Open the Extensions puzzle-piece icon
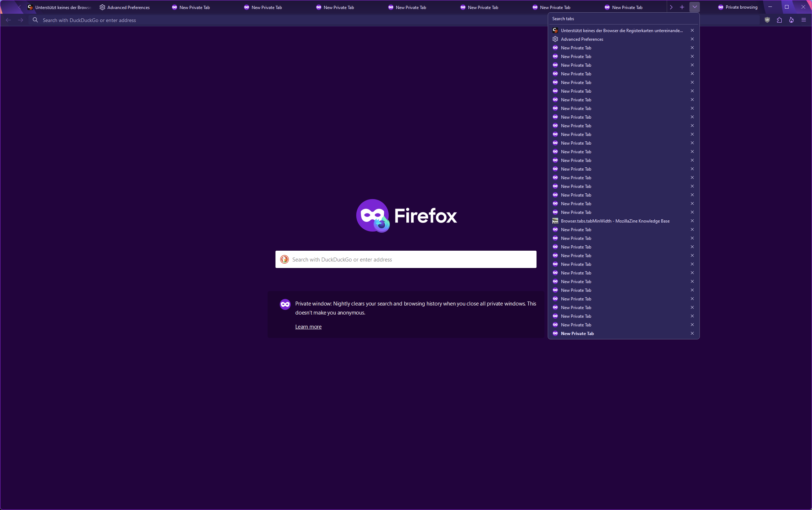 pyautogui.click(x=779, y=20)
